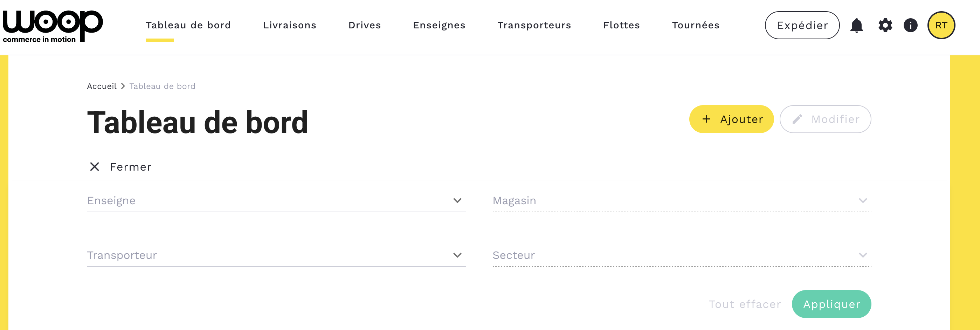The image size is (980, 330).
Task: Open the RT user avatar menu
Action: tap(941, 26)
